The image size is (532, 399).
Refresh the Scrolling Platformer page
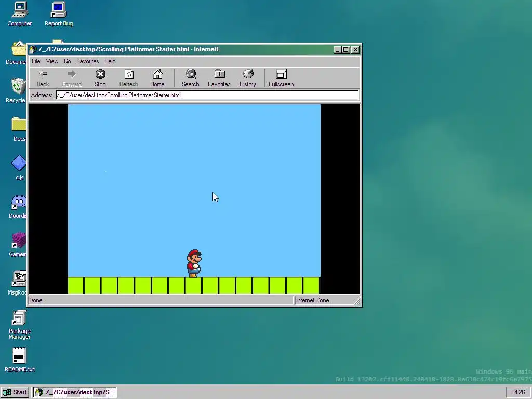pos(129,78)
